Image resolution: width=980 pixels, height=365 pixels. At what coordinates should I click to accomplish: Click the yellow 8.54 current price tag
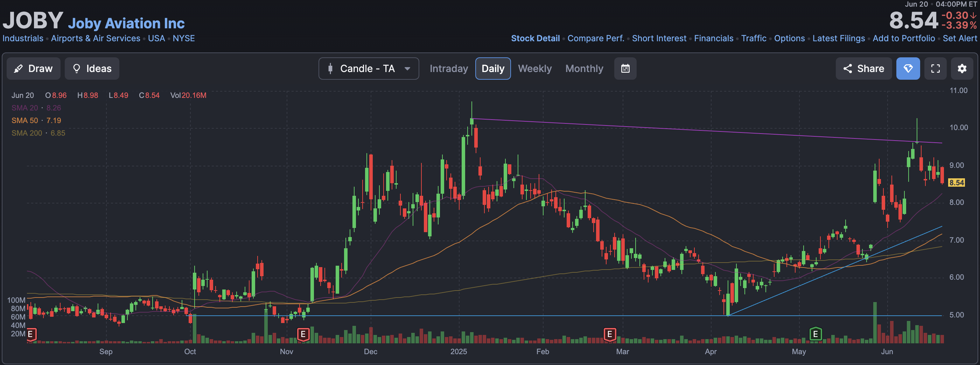point(957,183)
